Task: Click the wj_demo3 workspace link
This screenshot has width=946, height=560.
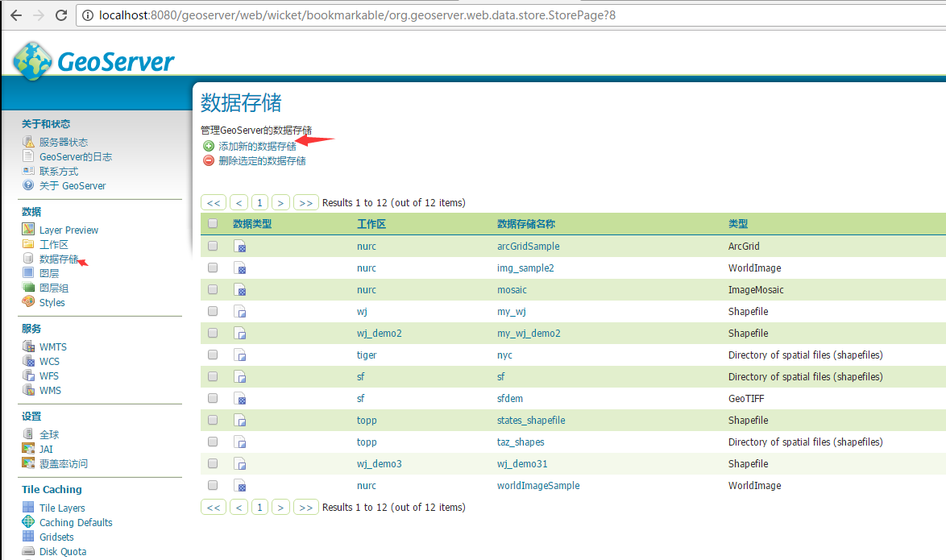Action: (x=379, y=463)
